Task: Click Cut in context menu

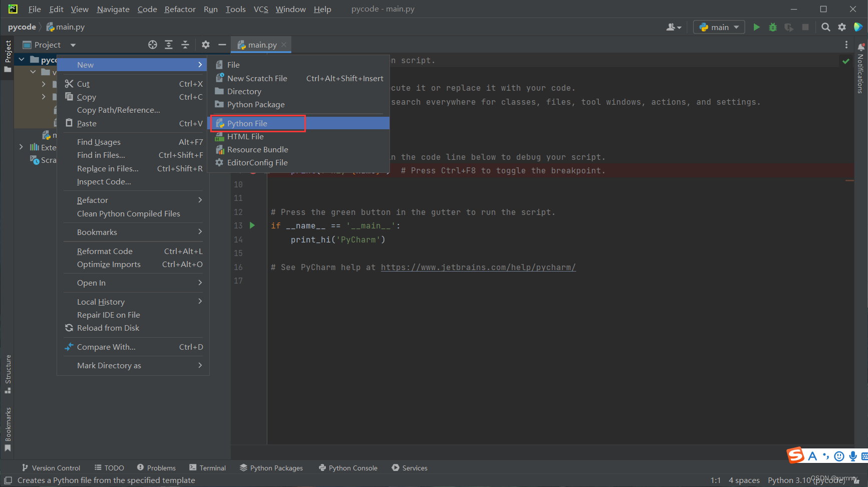Action: point(133,84)
